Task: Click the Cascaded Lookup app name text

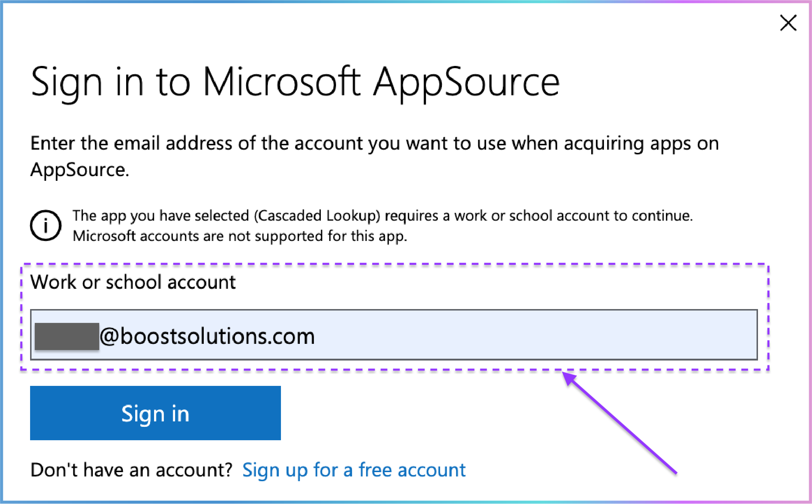Action: 317,216
